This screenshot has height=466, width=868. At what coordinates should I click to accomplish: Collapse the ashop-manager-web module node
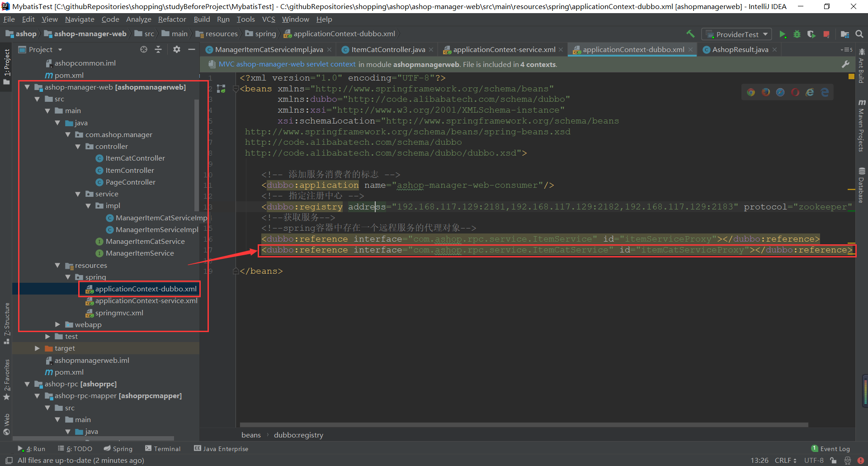[x=27, y=87]
